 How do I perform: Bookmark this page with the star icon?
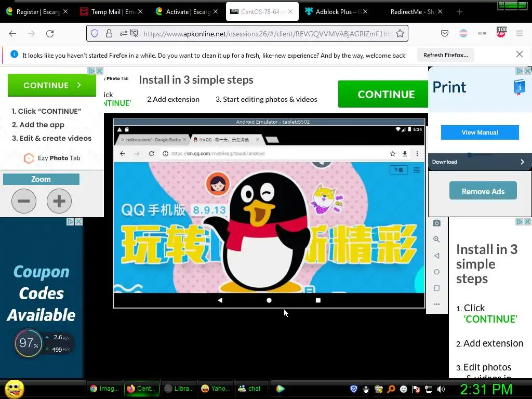400,33
